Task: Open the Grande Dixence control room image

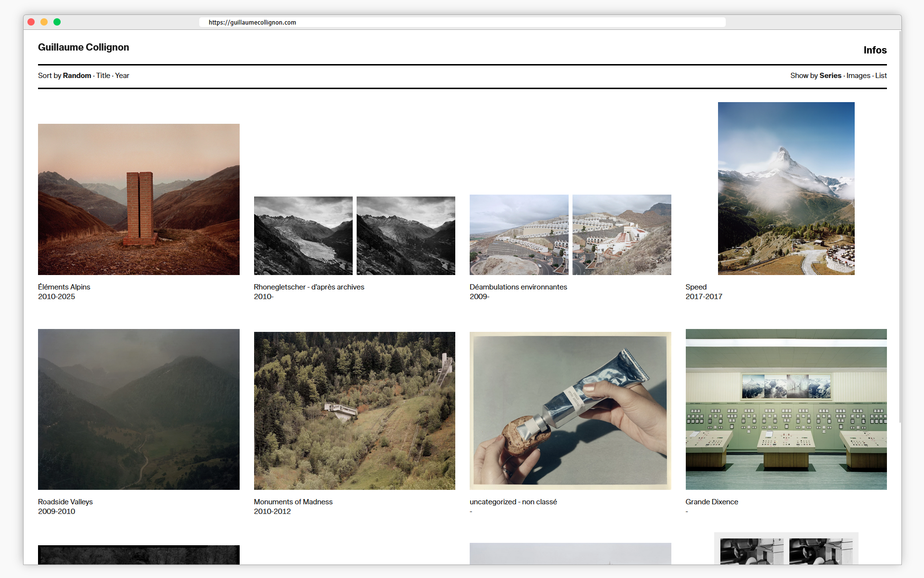Action: pyautogui.click(x=786, y=409)
